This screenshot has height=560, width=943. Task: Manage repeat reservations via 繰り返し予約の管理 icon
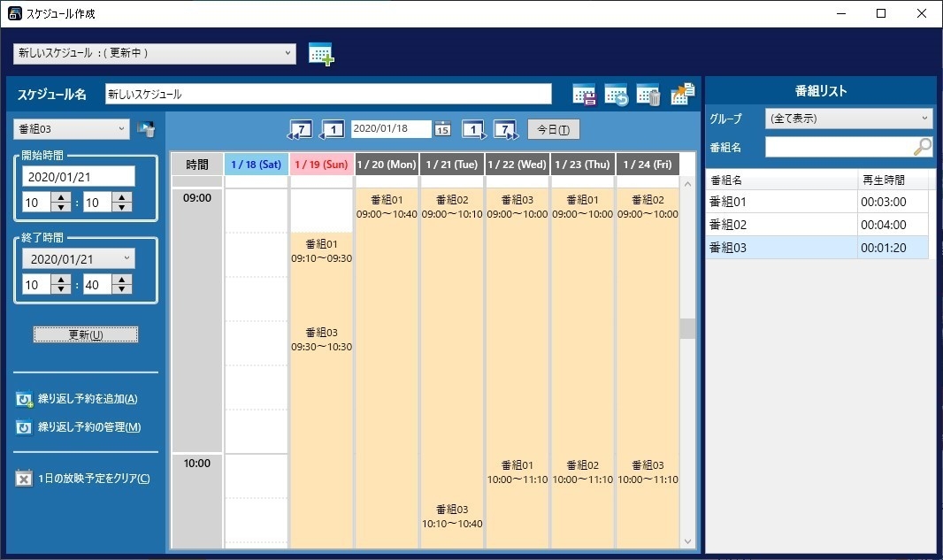tap(24, 427)
